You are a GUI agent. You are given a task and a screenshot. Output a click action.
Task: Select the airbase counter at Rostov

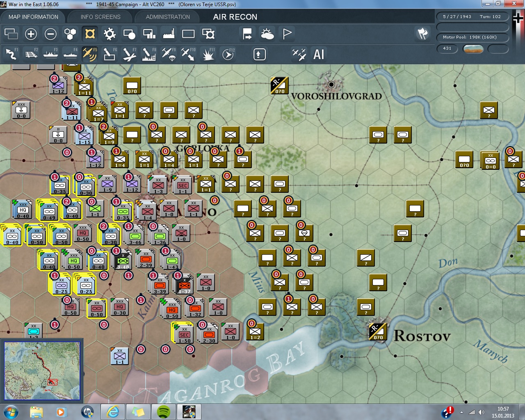point(378,332)
